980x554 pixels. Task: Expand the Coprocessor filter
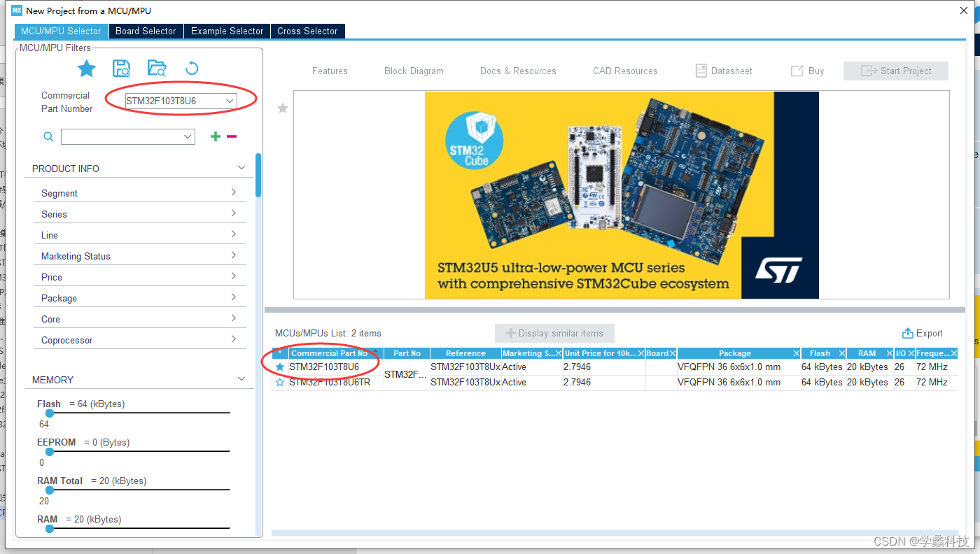(x=234, y=339)
